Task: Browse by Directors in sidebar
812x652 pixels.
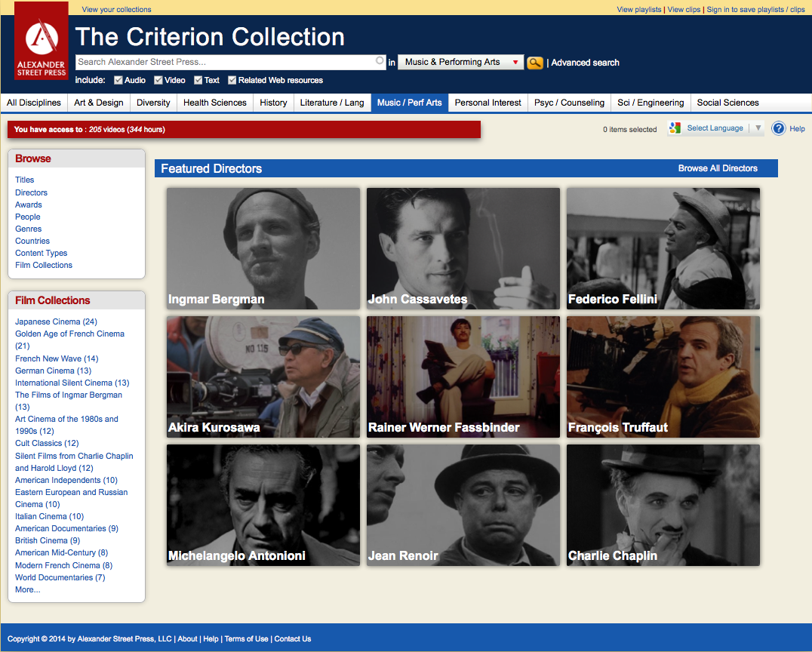Action: point(31,192)
